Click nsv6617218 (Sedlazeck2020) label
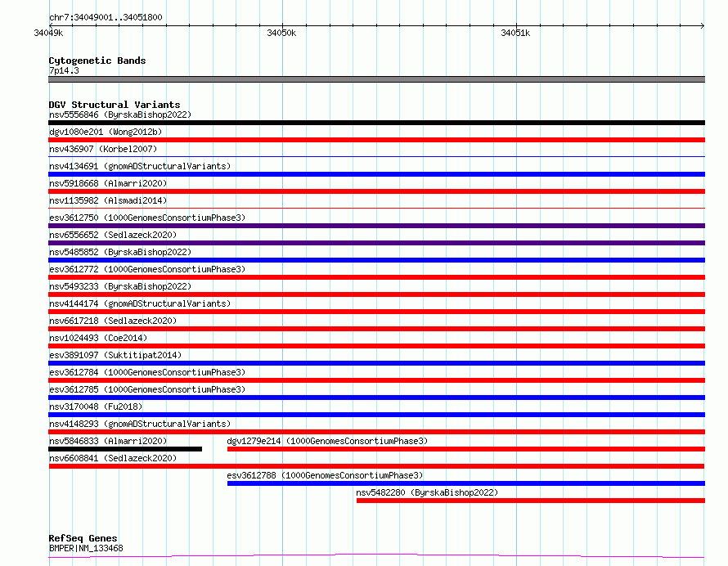The width and height of the screenshot is (728, 566). coord(113,321)
